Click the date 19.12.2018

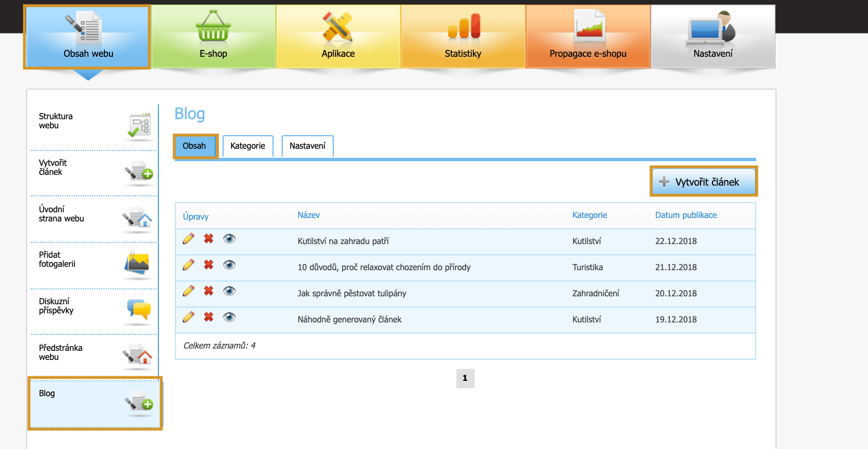676,320
